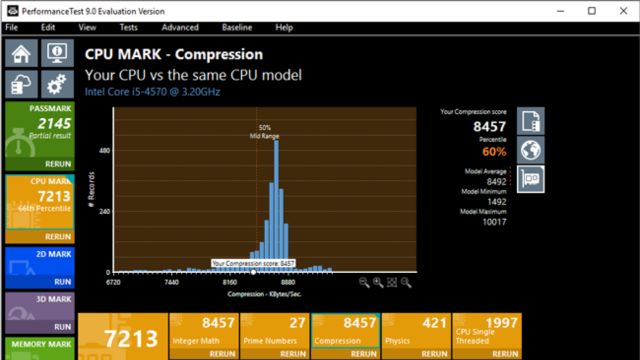The height and width of the screenshot is (360, 640).
Task: Rerun the PassMark full test
Action: (58, 164)
